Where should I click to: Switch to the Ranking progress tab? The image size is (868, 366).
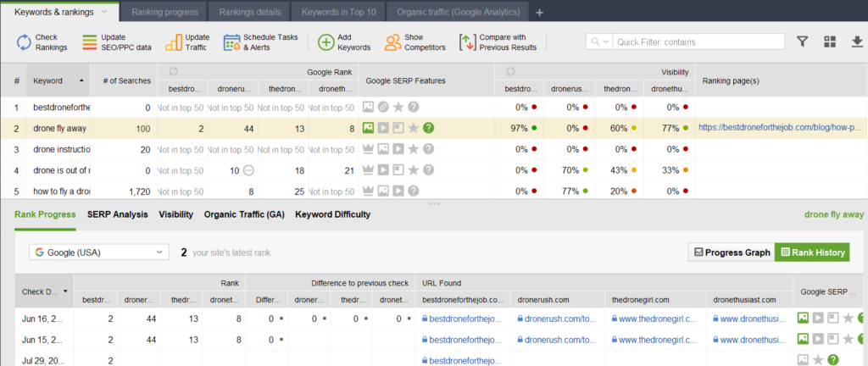pos(165,12)
